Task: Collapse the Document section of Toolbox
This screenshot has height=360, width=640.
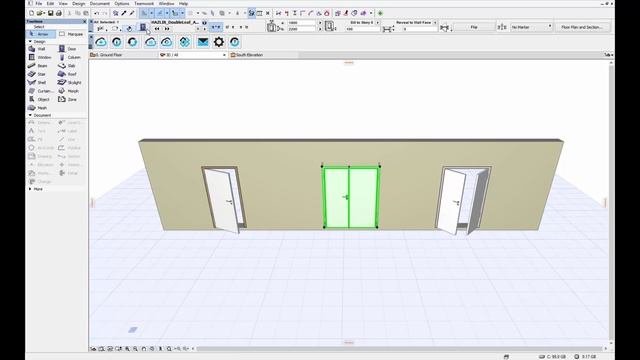Action: [x=30, y=116]
